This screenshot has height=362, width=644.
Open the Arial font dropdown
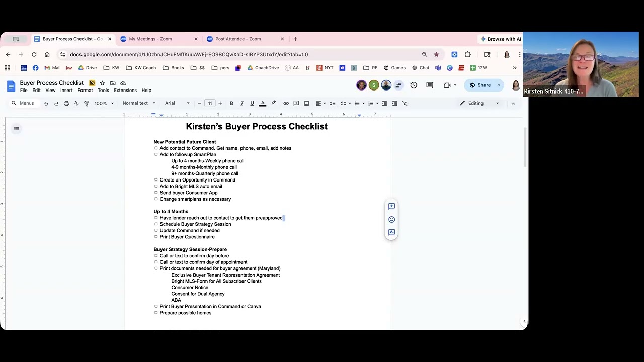click(x=177, y=103)
